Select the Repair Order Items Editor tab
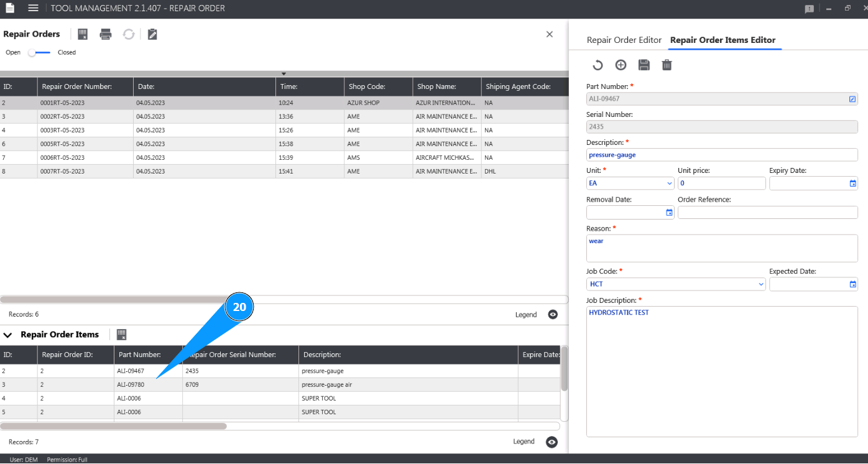Image resolution: width=868 pixels, height=464 pixels. (x=723, y=40)
